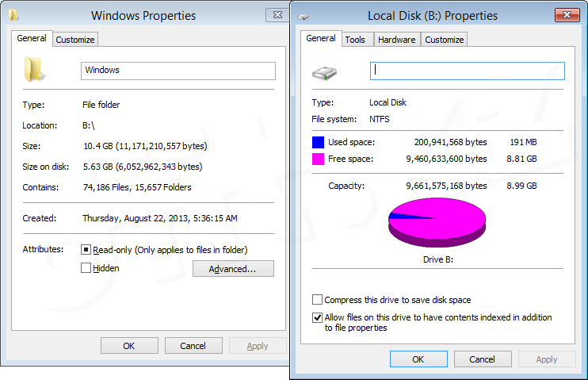This screenshot has height=380, width=588.
Task: Open Customize tab in Local Disk Properties
Action: tap(445, 40)
